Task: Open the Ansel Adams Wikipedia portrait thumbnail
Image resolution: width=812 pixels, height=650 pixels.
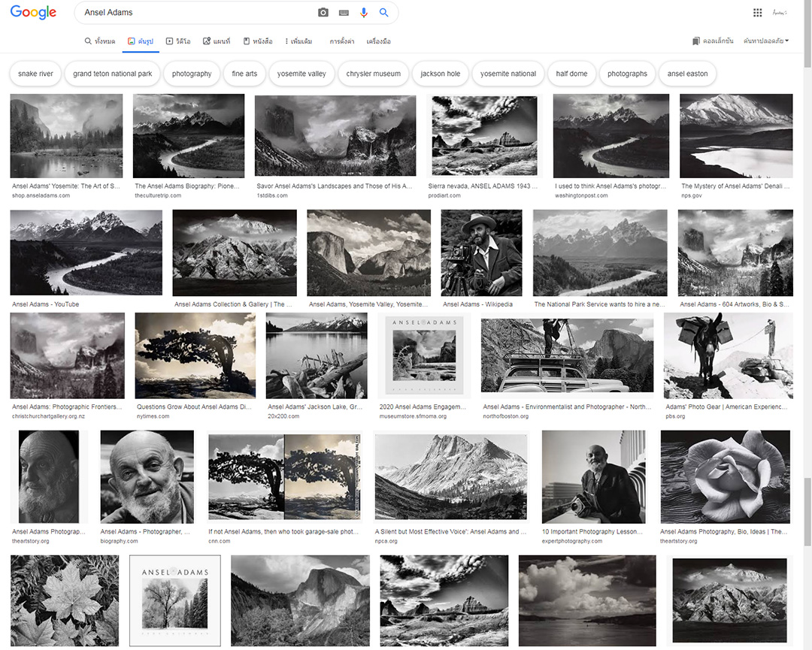Action: tap(481, 252)
